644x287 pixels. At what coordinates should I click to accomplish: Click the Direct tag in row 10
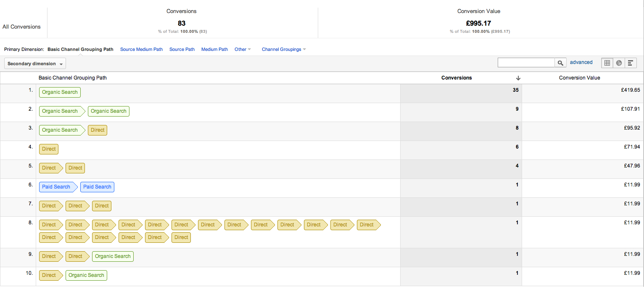point(51,275)
